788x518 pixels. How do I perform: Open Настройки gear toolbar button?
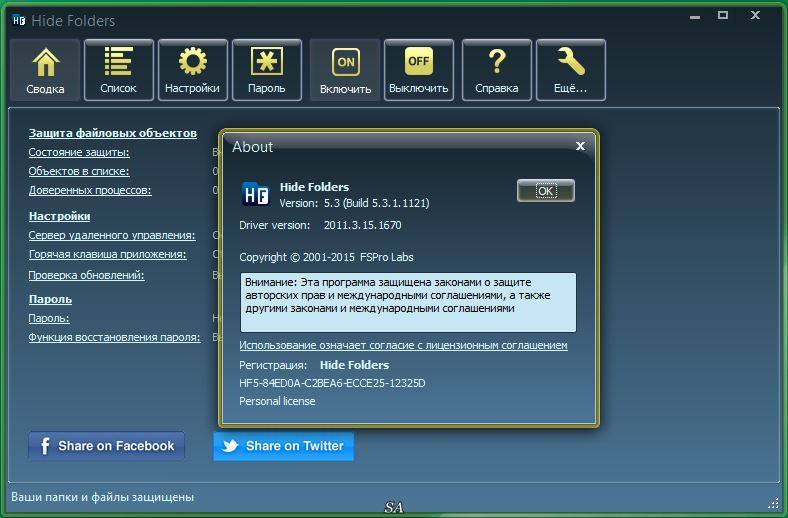(192, 70)
